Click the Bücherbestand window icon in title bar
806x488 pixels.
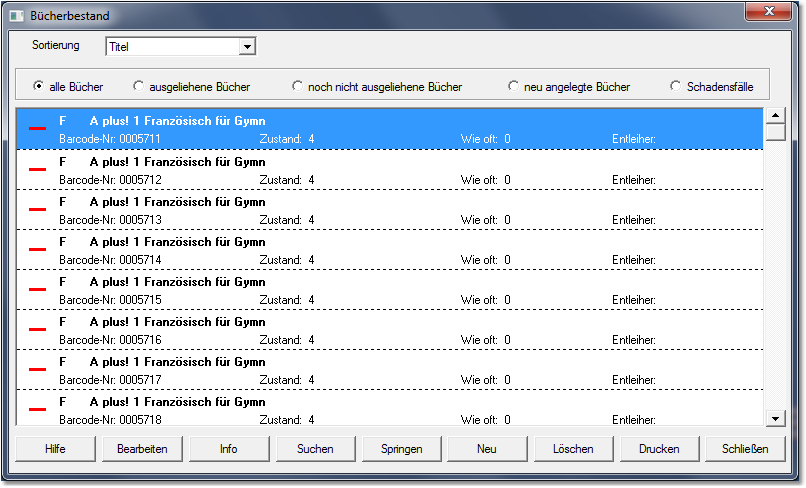pos(16,16)
